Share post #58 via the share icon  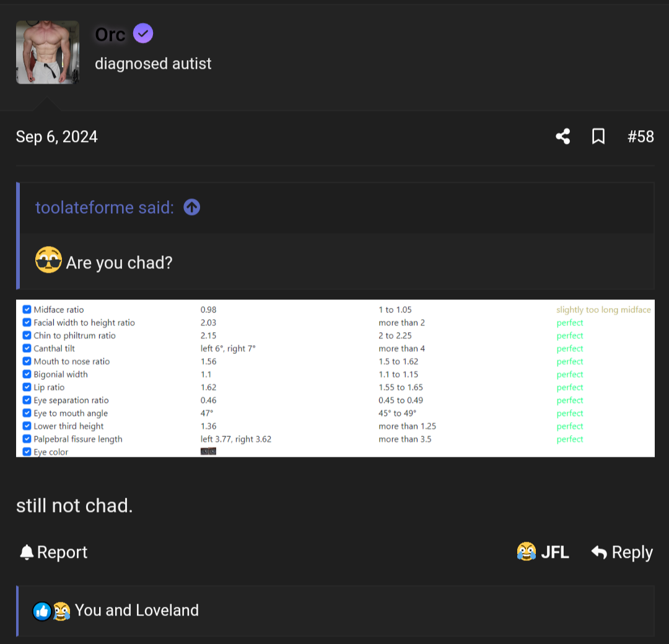(562, 136)
